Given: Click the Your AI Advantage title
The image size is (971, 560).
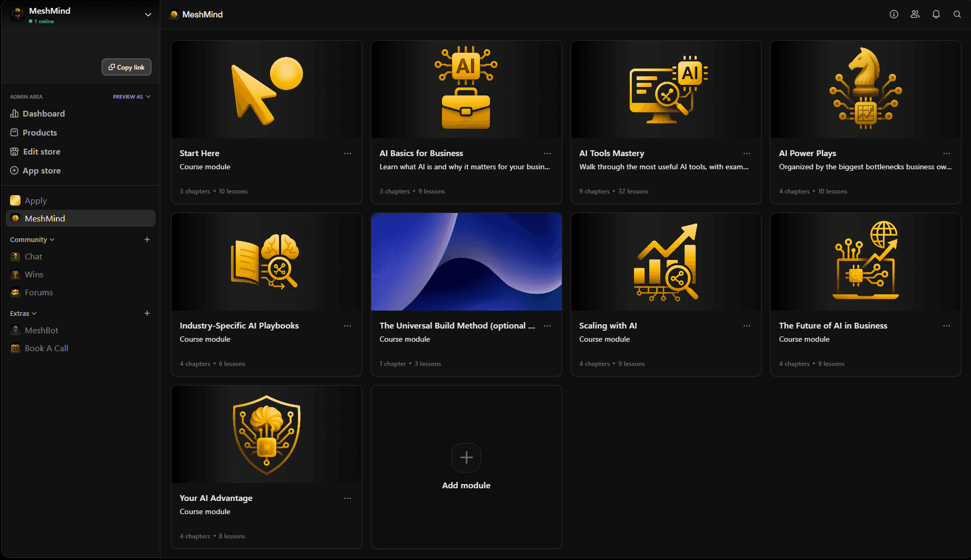Looking at the screenshot, I should pyautogui.click(x=216, y=498).
